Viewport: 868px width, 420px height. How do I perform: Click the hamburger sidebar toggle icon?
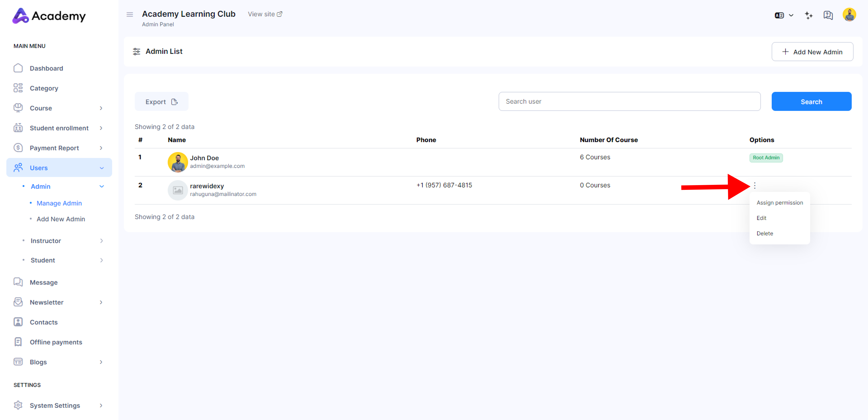129,14
